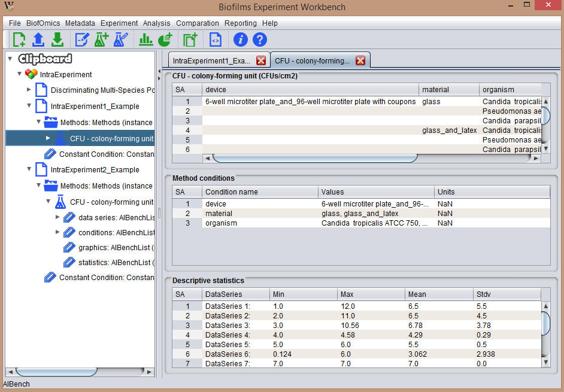
Task: Close the IntraExperiment1_Exa... tab
Action: 261,60
